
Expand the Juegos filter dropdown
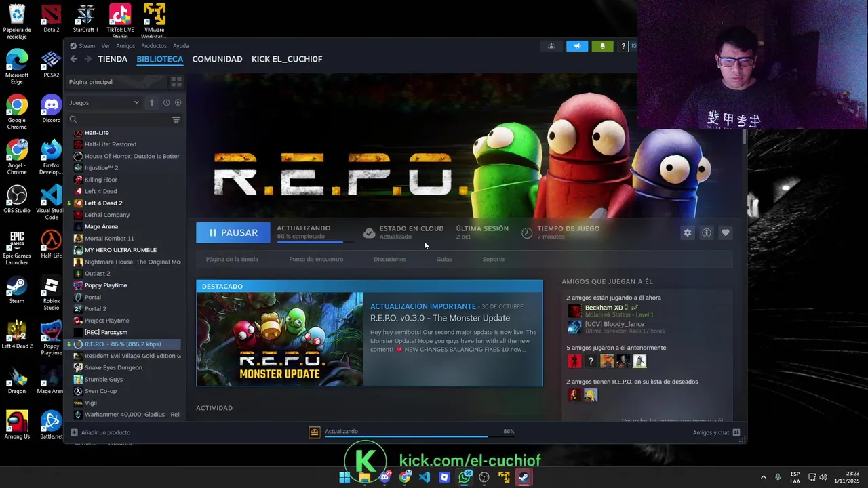pyautogui.click(x=104, y=102)
